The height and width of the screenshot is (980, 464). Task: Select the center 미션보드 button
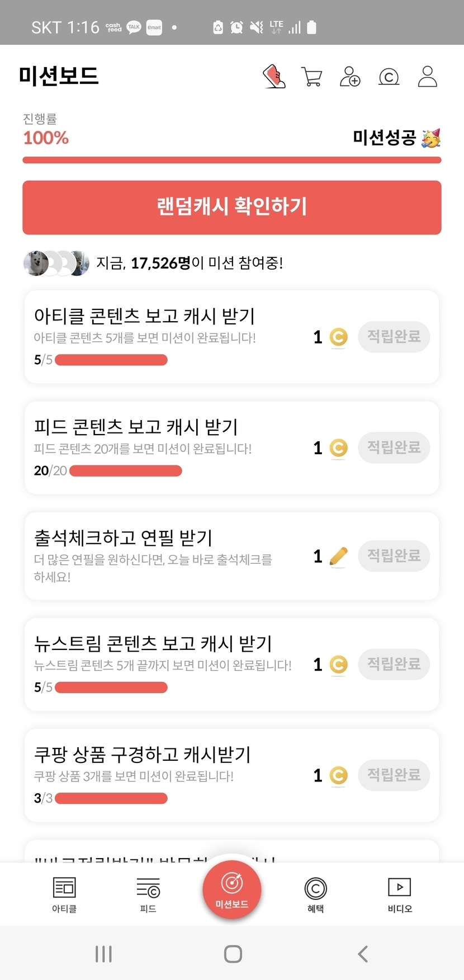(232, 889)
